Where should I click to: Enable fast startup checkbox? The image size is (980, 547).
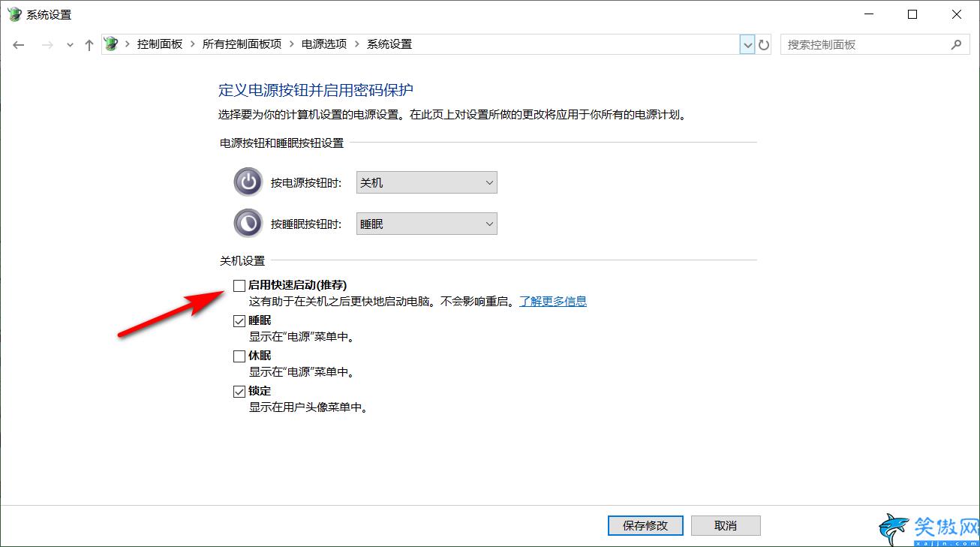(239, 285)
